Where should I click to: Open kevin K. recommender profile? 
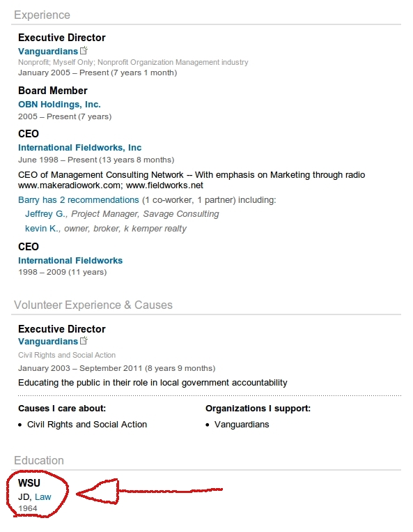pyautogui.click(x=42, y=229)
